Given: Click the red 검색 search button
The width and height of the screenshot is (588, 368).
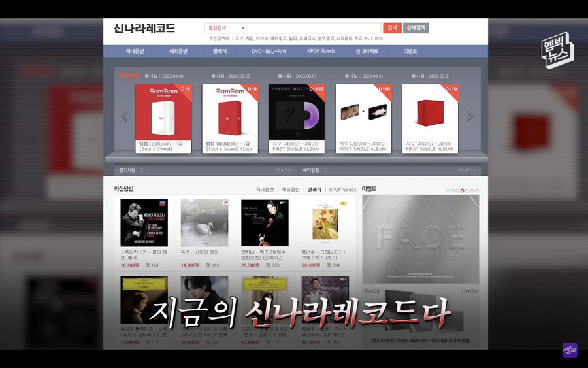Looking at the screenshot, I should [392, 28].
